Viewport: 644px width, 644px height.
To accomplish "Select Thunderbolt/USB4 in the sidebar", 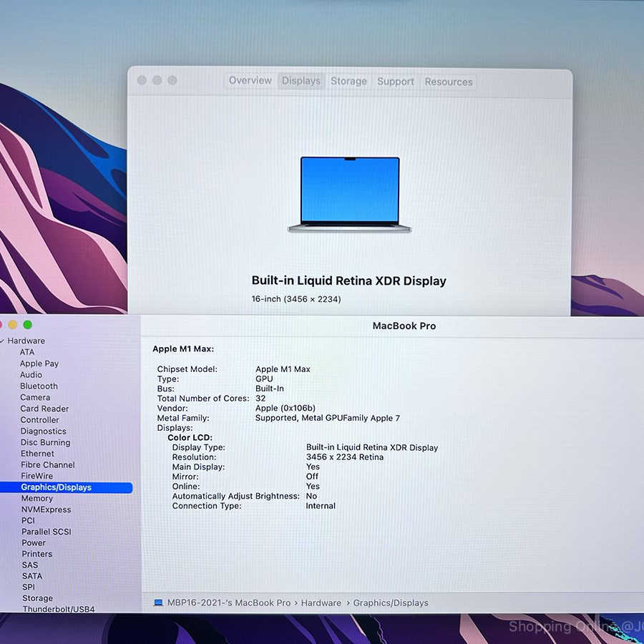I will [x=59, y=609].
